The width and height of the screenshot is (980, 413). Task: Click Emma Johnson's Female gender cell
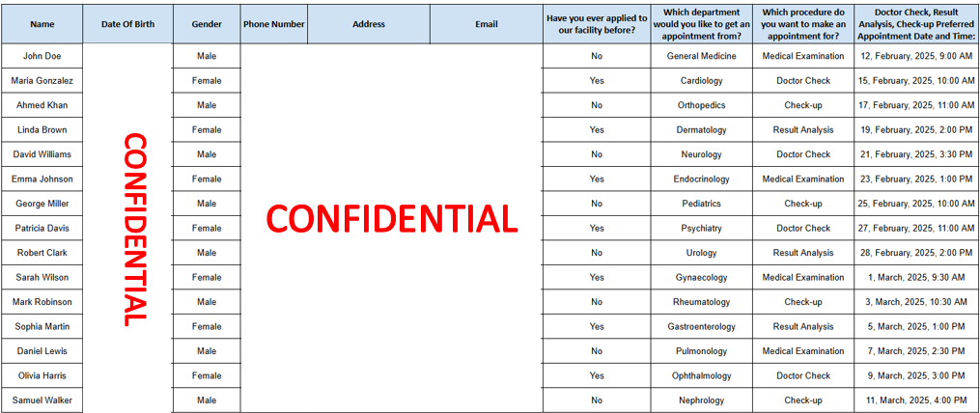[x=207, y=179]
